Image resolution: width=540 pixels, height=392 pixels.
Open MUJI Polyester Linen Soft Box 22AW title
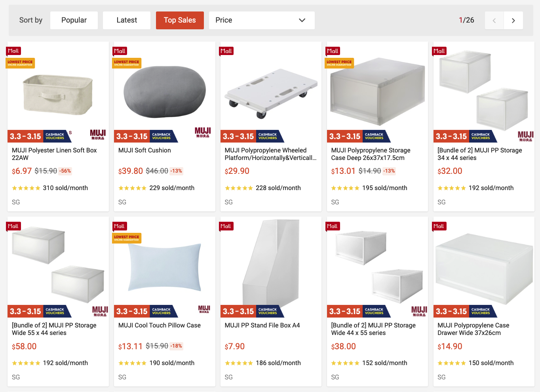click(54, 154)
